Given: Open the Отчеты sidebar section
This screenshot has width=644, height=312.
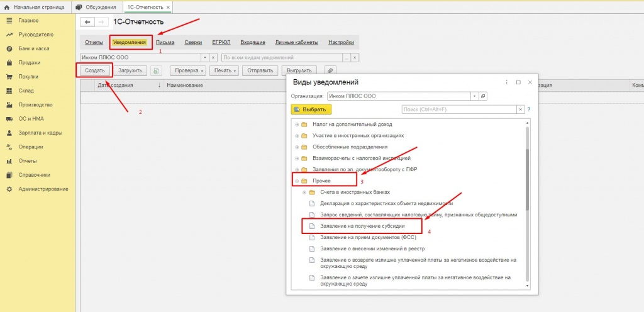Looking at the screenshot, I should (x=28, y=160).
